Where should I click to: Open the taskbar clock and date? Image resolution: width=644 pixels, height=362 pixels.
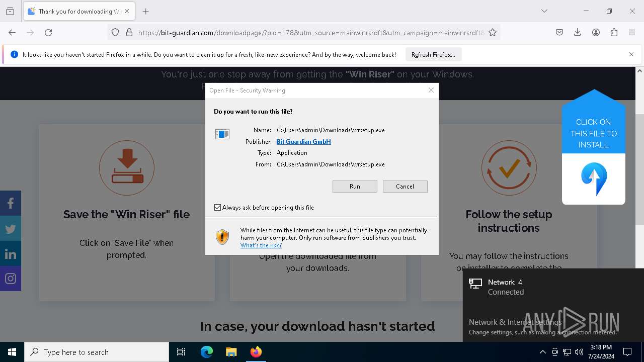pyautogui.click(x=601, y=352)
